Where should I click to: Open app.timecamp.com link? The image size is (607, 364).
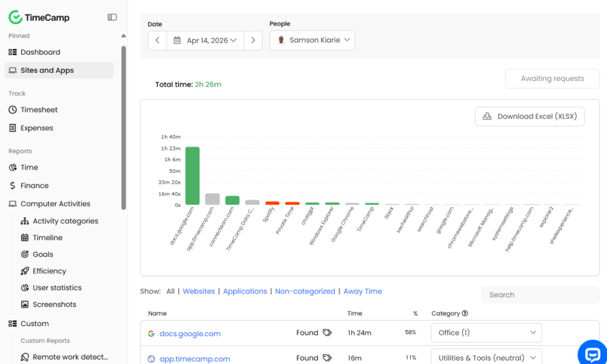click(x=194, y=359)
